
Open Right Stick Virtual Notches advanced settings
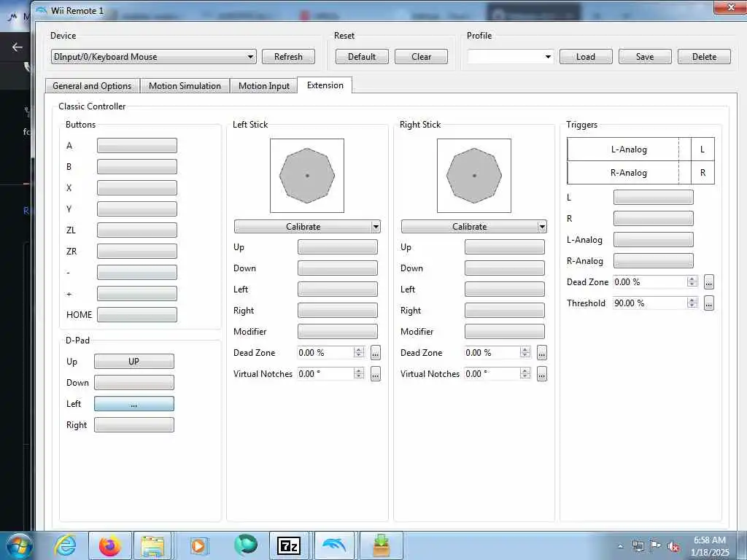(x=542, y=374)
